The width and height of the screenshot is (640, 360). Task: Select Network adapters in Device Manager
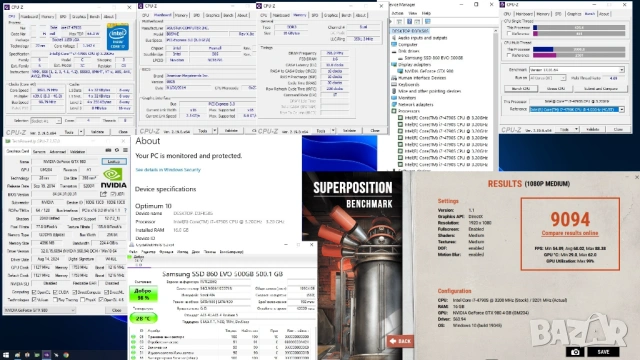(x=416, y=104)
